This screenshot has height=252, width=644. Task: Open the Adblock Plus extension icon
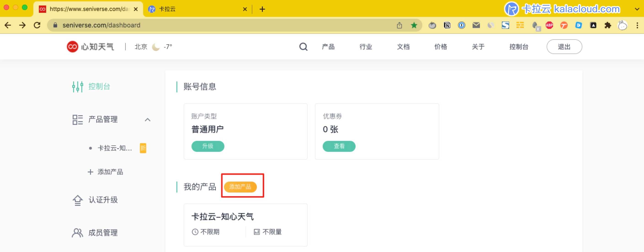549,25
